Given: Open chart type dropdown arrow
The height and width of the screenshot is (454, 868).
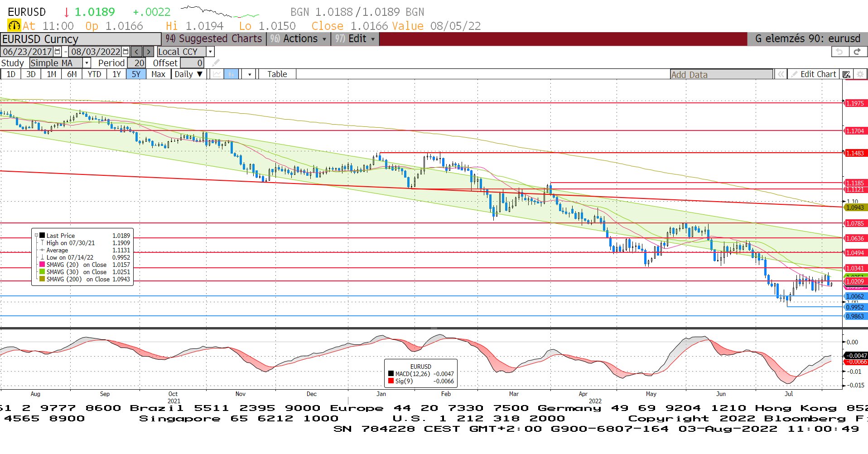Looking at the screenshot, I should (x=249, y=74).
